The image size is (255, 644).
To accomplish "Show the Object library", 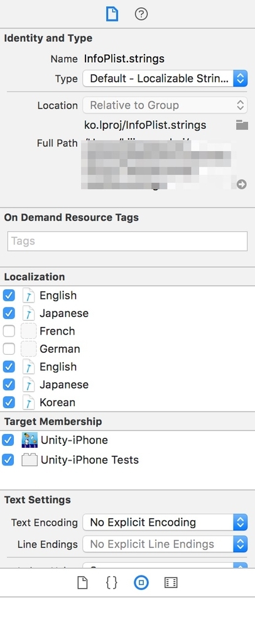I will coord(141,582).
